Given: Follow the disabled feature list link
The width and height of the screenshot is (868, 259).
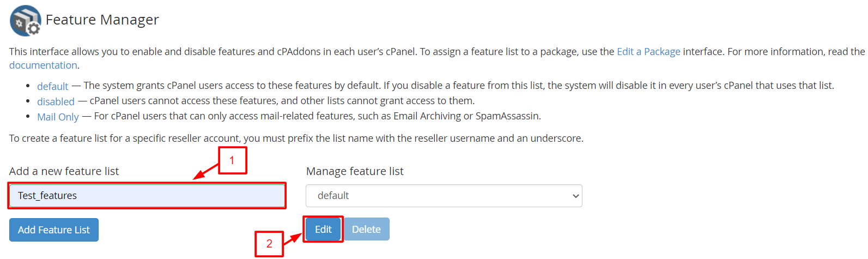Looking at the screenshot, I should point(56,101).
